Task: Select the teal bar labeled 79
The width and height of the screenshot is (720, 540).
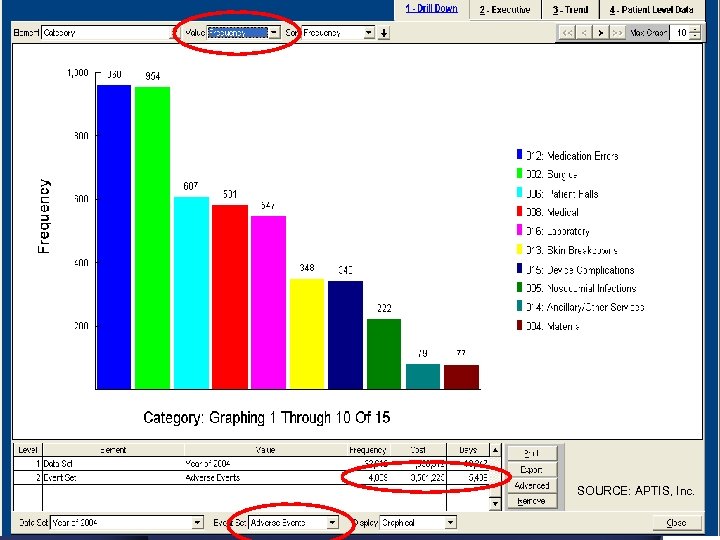Action: tap(423, 377)
